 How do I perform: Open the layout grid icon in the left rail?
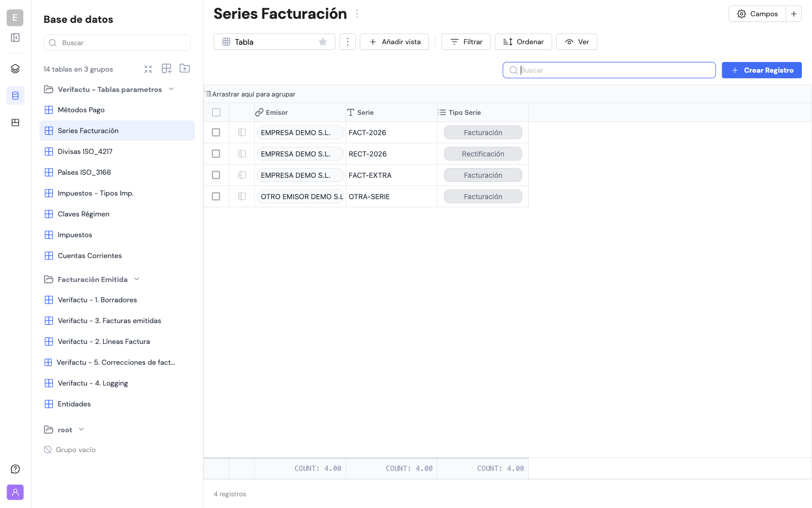coord(15,122)
